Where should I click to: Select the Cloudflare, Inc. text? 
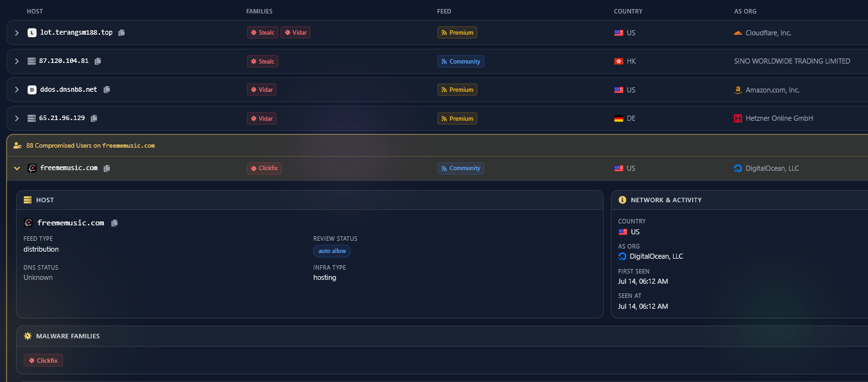tap(769, 33)
